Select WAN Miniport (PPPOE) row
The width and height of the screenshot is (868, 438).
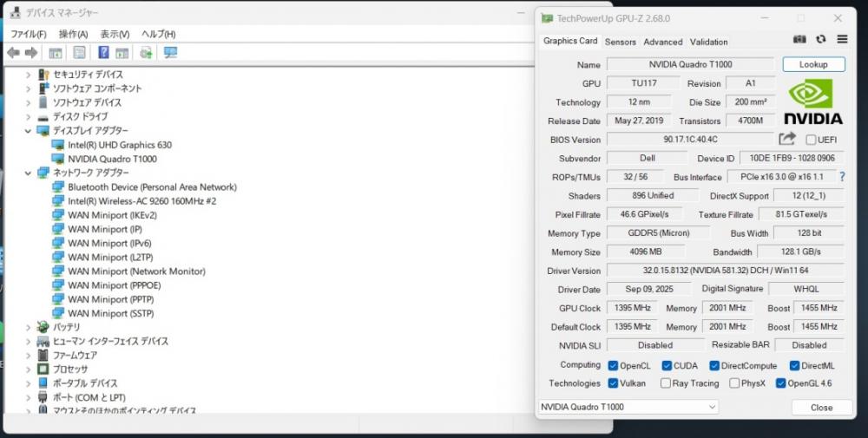click(114, 285)
